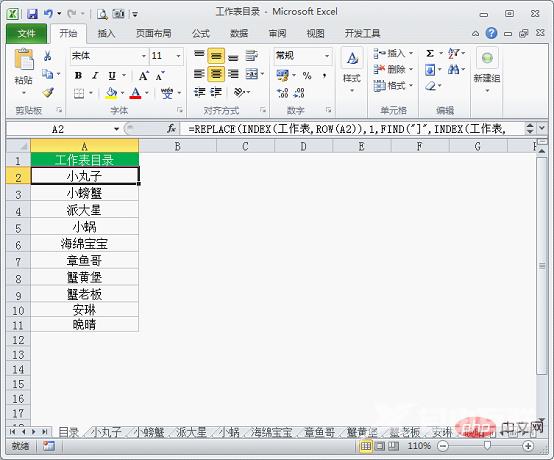Screen dimensions: 554x460
Task: Apply the yellow fill color bucket
Action: [x=111, y=93]
